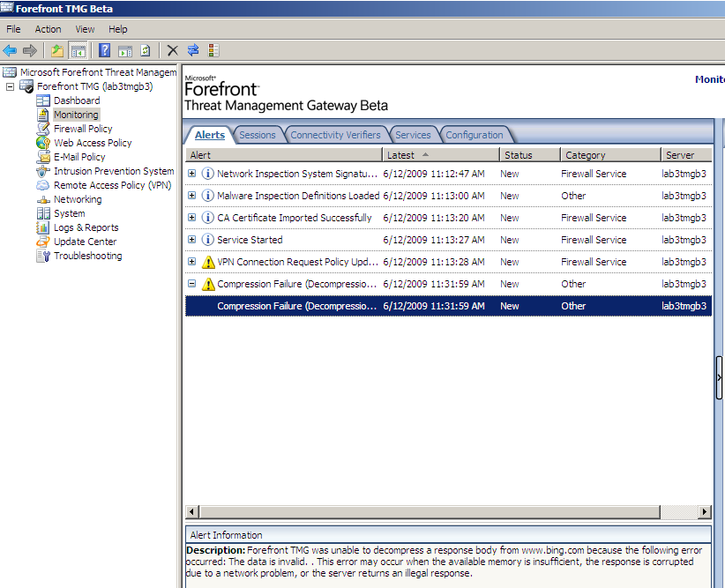
Task: Select the Update Center icon
Action: tap(43, 242)
